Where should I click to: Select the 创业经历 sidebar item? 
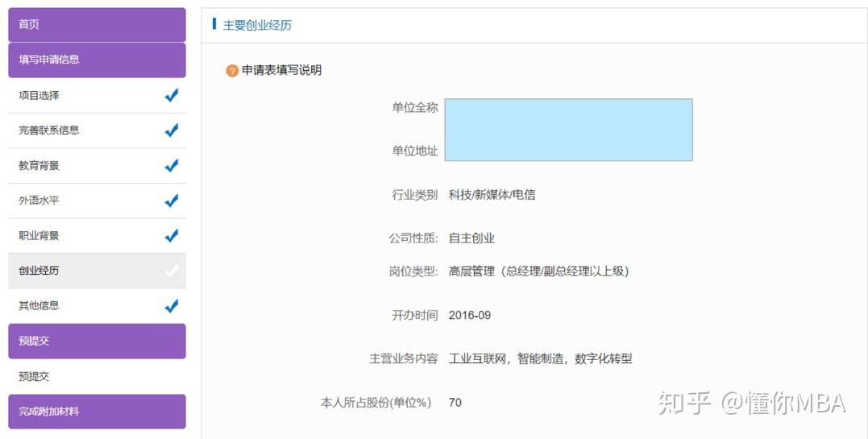pos(39,271)
